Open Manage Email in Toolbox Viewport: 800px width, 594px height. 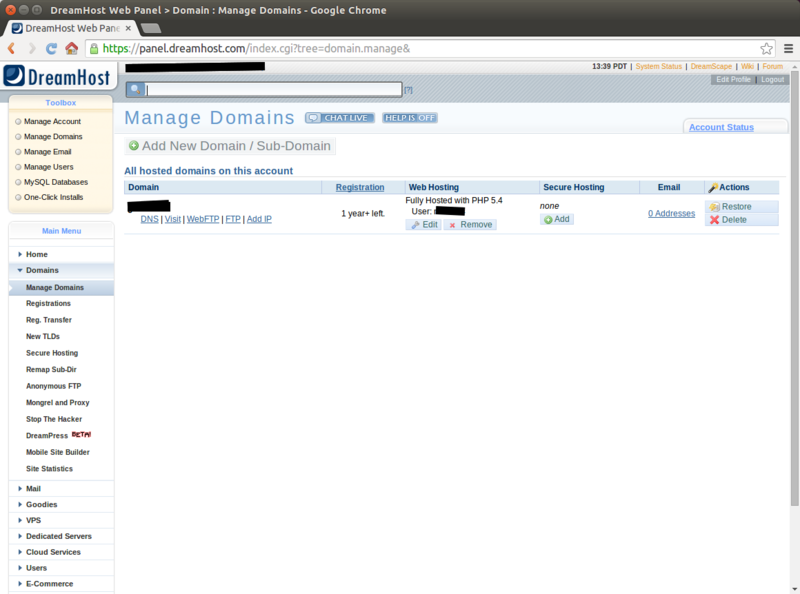[47, 152]
